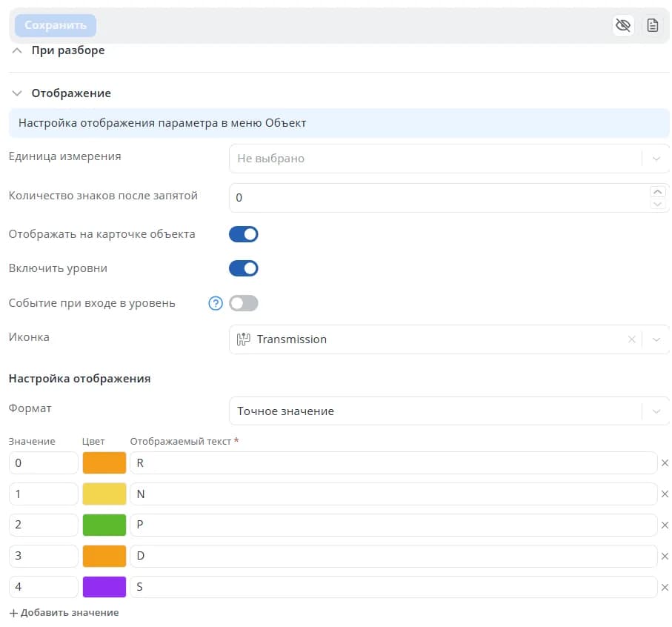The image size is (672, 627).
Task: Open the 'Формат' dropdown showing Точное значение
Action: [x=449, y=411]
